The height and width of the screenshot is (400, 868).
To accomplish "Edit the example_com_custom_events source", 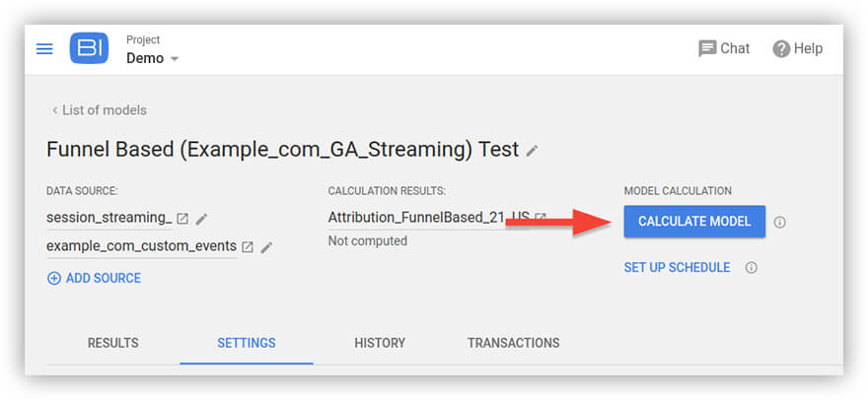I will [266, 246].
